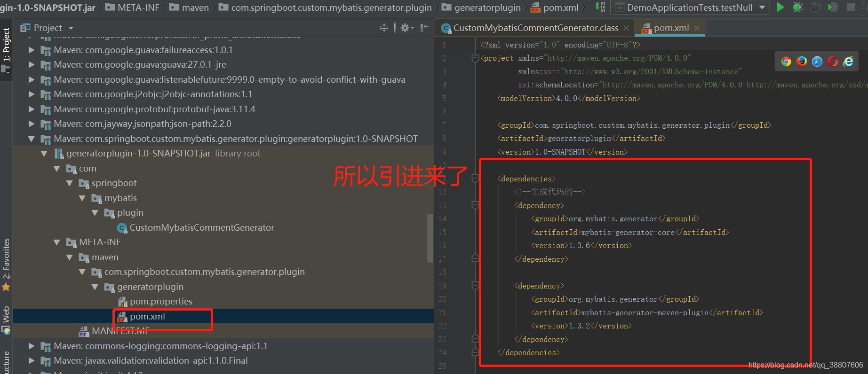Click mybatis-generator-core artifactId text
Screen dimensions: 868x374
[628, 232]
